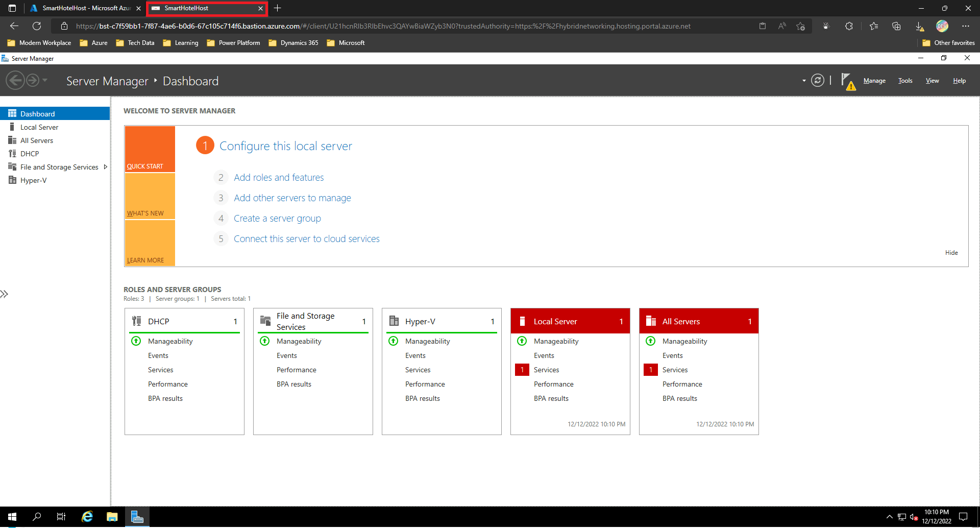Click the DHCP tile header icon
980x528 pixels.
click(137, 321)
